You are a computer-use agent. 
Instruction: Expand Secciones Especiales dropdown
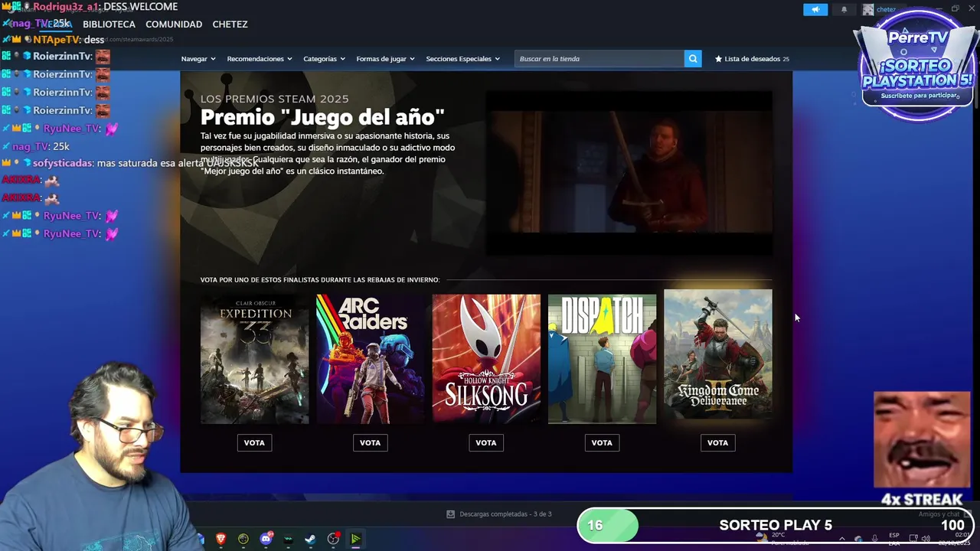coord(462,59)
